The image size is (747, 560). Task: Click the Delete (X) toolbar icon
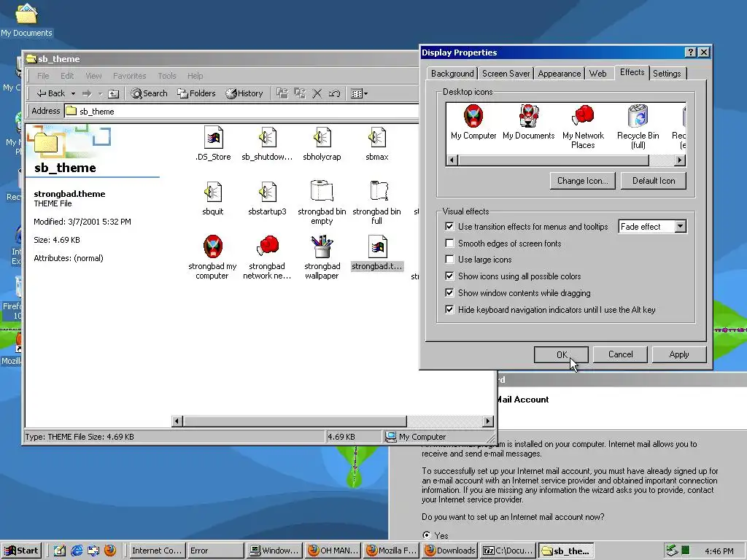pyautogui.click(x=317, y=93)
